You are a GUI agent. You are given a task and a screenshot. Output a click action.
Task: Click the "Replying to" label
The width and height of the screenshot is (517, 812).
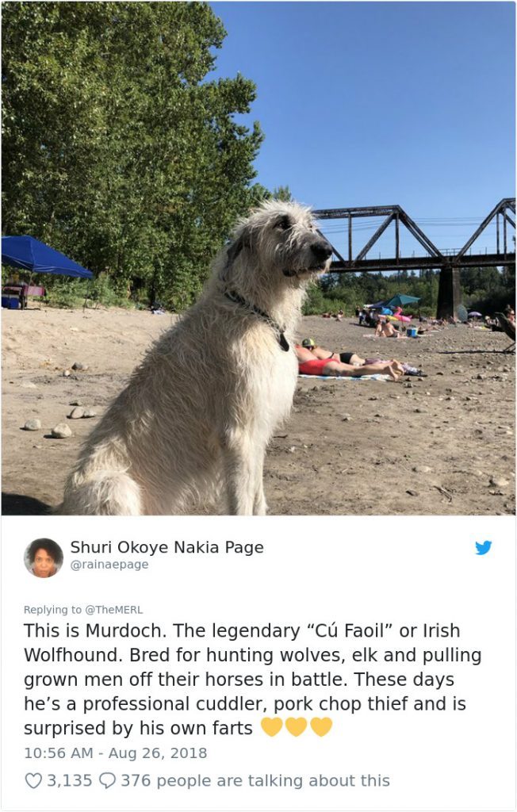click(53, 610)
